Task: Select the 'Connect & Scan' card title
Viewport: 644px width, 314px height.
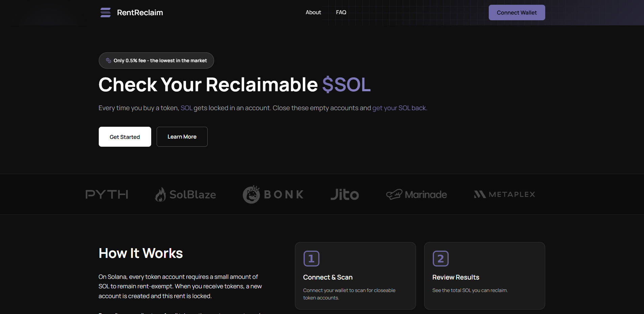Action: [x=328, y=277]
